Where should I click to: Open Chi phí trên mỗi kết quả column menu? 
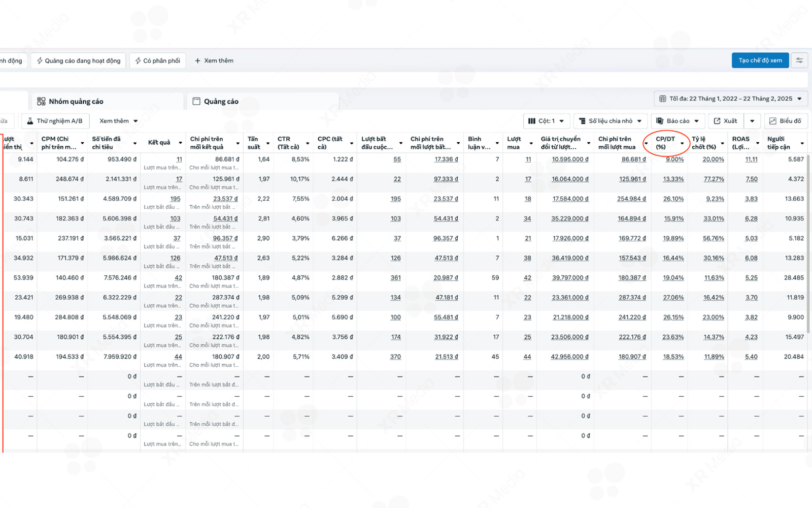[238, 143]
